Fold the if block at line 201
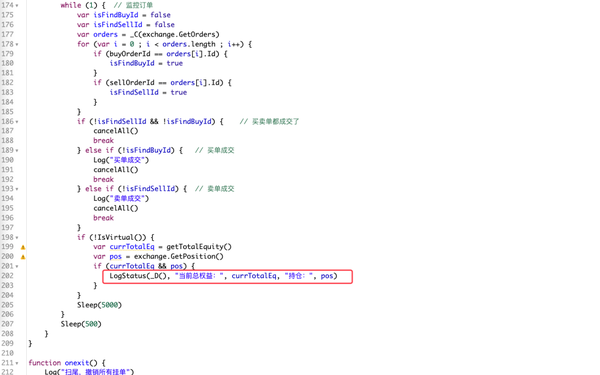This screenshot has width=600, height=375. pos(17,266)
